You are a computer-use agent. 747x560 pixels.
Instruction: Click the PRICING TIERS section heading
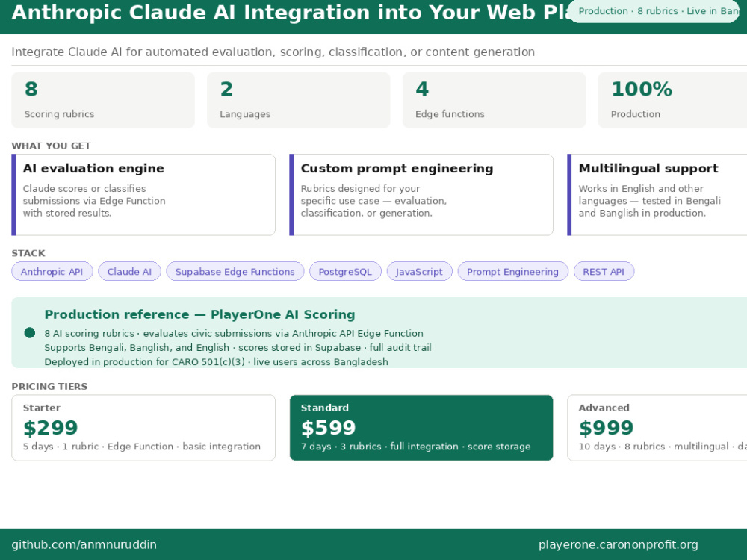point(49,386)
